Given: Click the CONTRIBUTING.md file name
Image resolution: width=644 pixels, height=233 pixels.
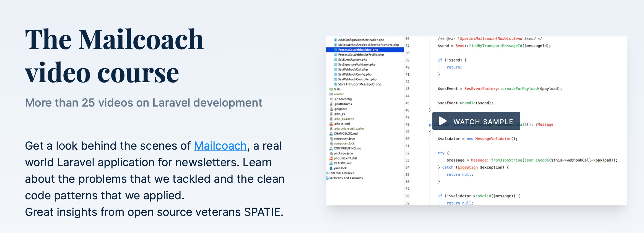Looking at the screenshot, I should tap(347, 149).
